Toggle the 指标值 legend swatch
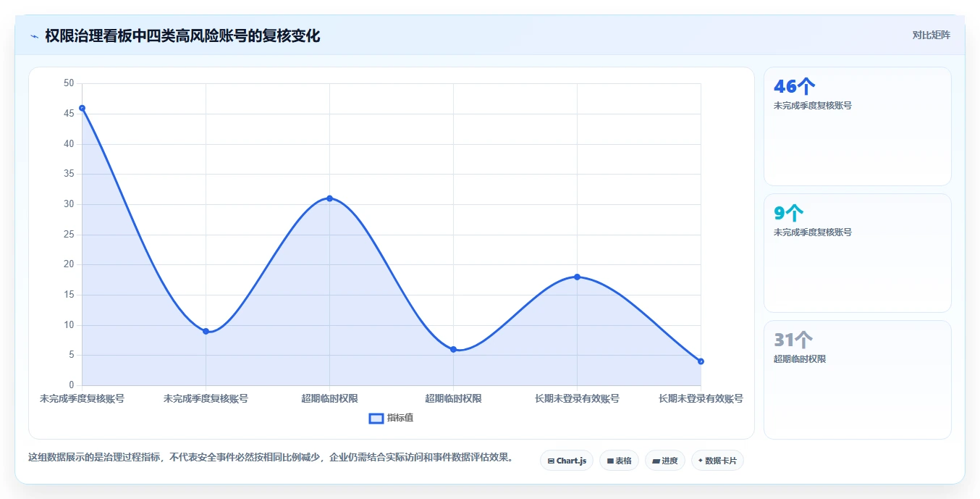 (x=376, y=418)
